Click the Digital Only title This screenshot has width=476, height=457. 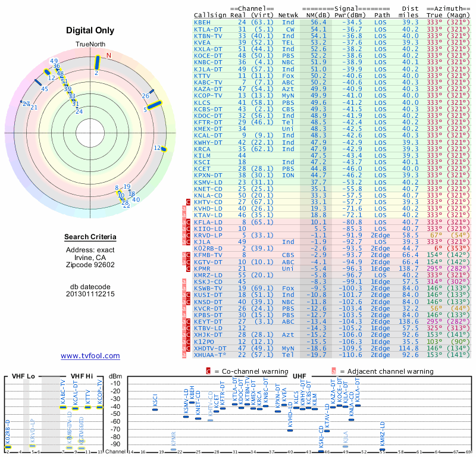tap(90, 30)
